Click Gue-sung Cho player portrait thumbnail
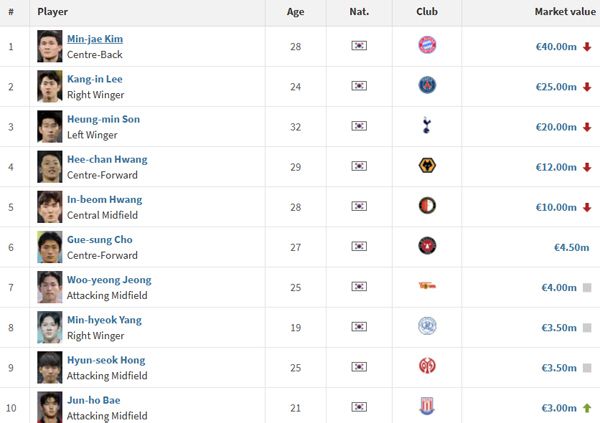This screenshot has height=423, width=600. coord(49,246)
